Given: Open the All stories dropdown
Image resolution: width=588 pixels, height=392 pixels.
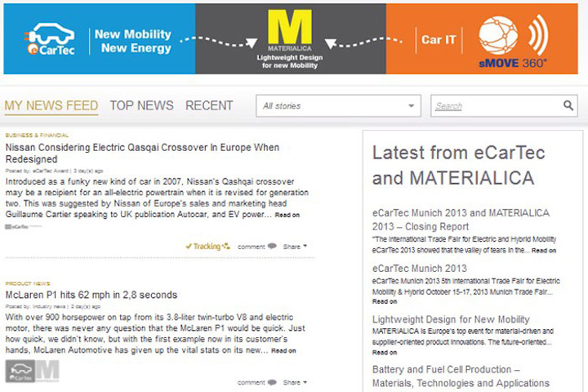Looking at the screenshot, I should (x=338, y=105).
